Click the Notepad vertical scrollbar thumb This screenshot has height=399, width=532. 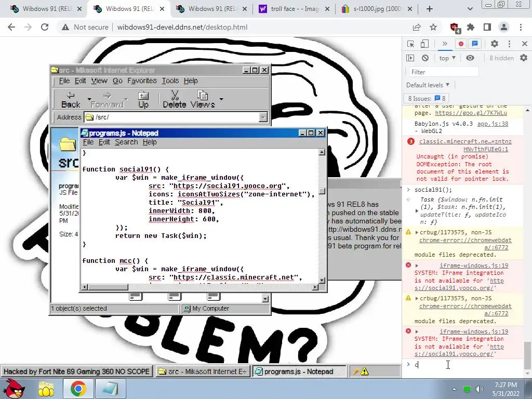[322, 191]
